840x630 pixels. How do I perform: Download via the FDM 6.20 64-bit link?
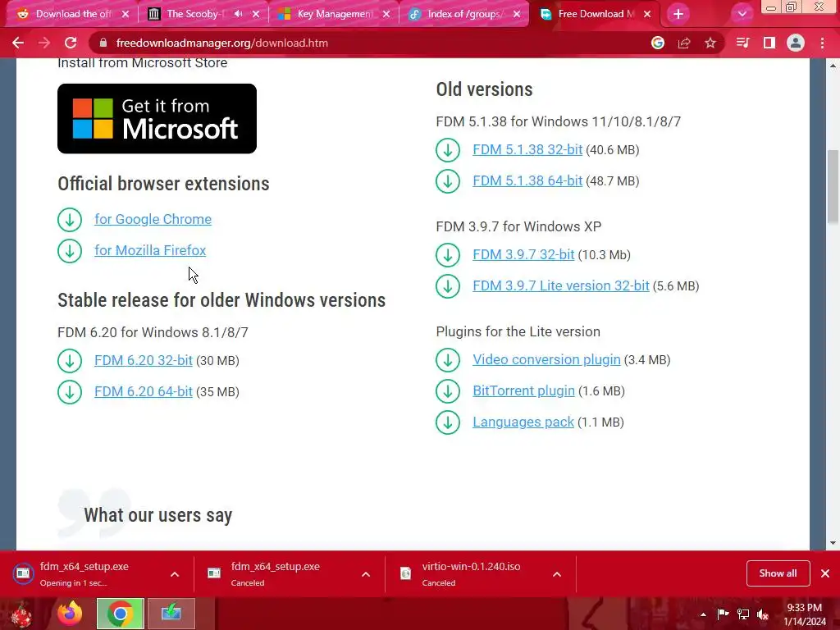tap(143, 391)
